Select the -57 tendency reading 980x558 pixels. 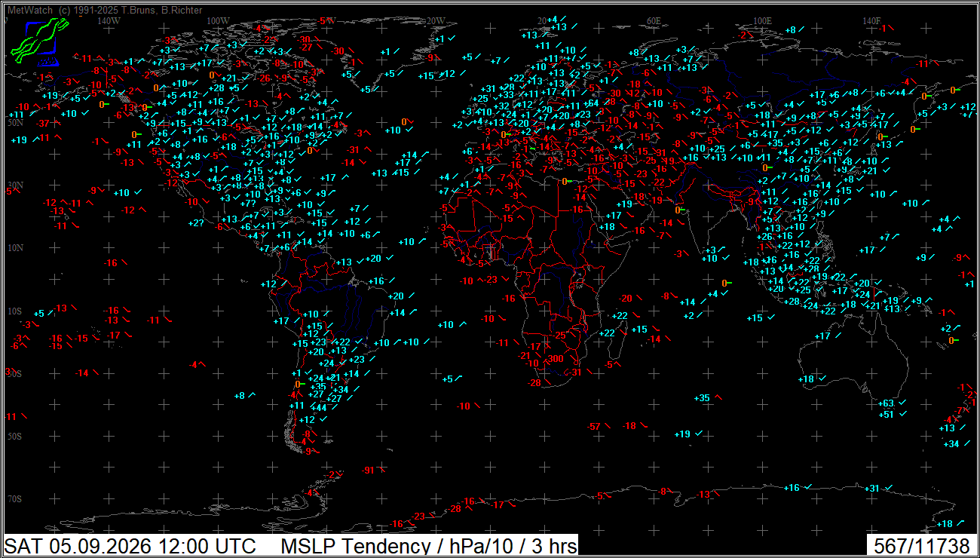pos(594,427)
